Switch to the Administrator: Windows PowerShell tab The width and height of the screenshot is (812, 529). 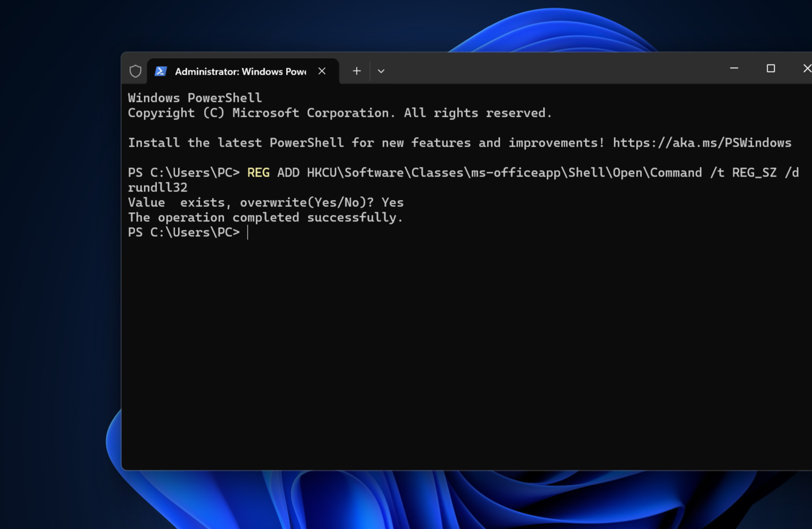[239, 71]
